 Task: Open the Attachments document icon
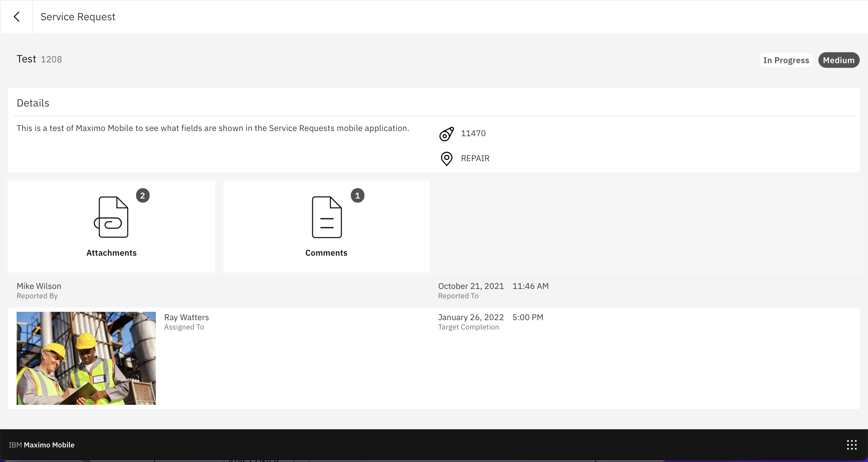point(111,217)
